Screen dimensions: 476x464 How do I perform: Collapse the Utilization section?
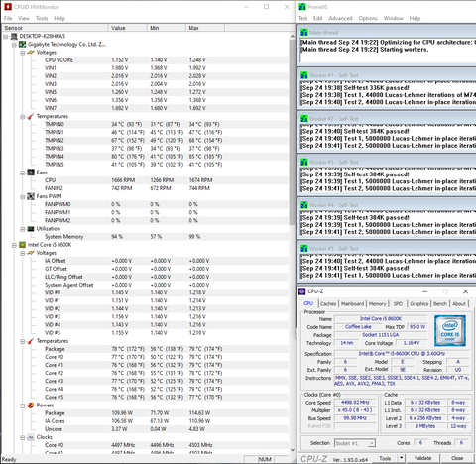(x=22, y=229)
